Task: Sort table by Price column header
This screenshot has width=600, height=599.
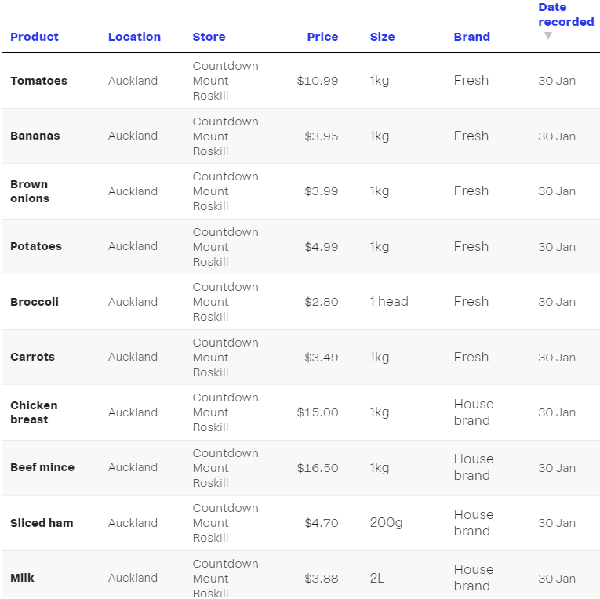Action: tap(322, 37)
